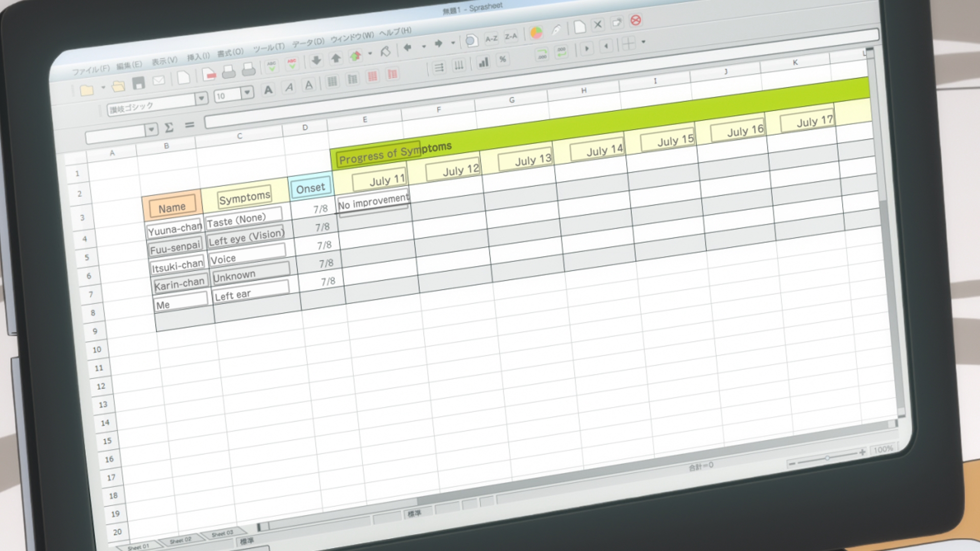Image resolution: width=980 pixels, height=551 pixels.
Task: Toggle underlined A text formatting
Action: tap(309, 85)
